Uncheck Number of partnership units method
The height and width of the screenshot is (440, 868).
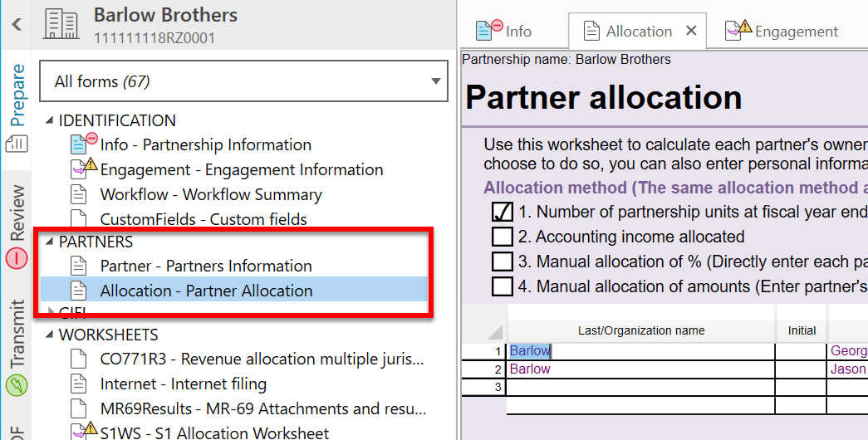click(x=502, y=212)
